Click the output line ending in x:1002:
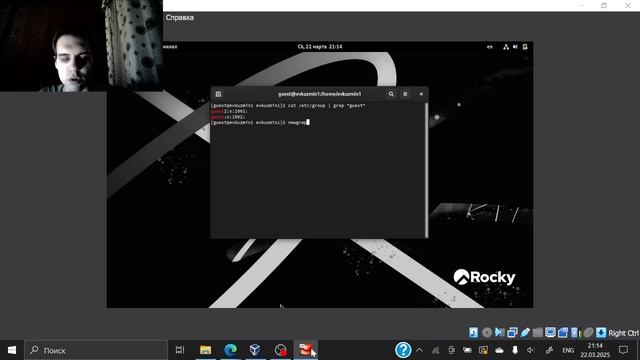The height and width of the screenshot is (360, 640). 228,117
